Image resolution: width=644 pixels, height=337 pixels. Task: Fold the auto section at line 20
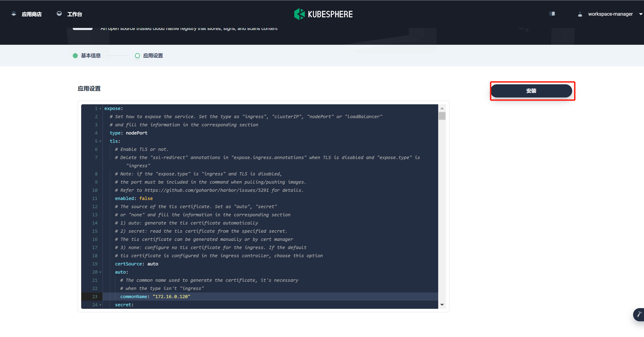point(100,272)
